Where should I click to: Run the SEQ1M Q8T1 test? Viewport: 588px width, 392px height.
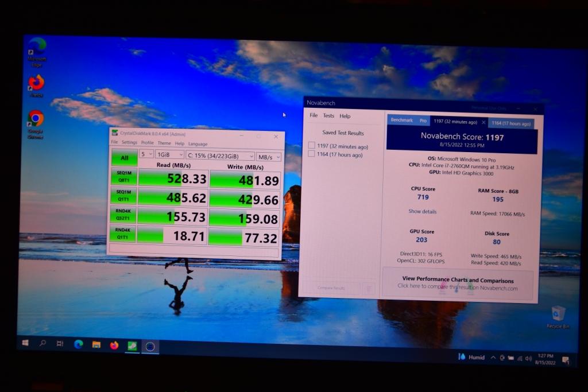[x=124, y=177]
